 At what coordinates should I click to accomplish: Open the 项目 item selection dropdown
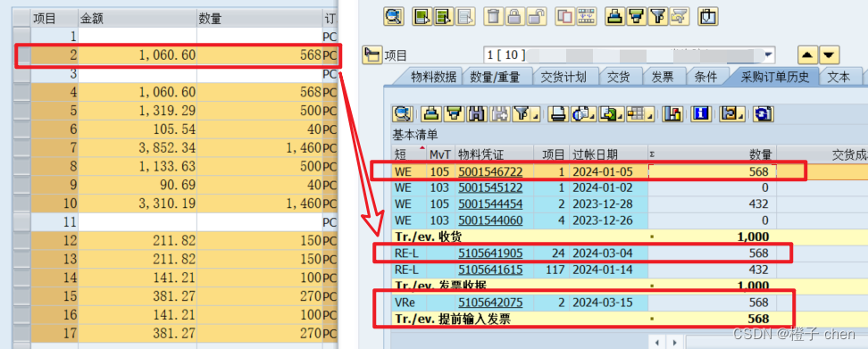[x=768, y=55]
